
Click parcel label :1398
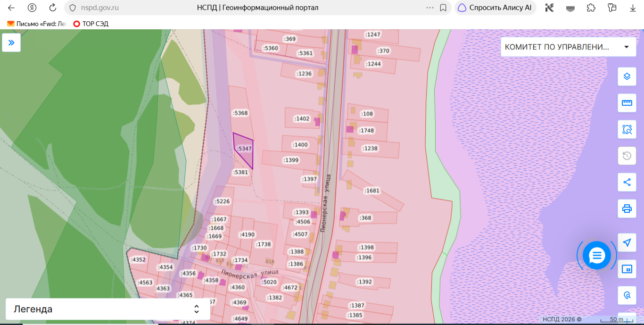click(366, 248)
